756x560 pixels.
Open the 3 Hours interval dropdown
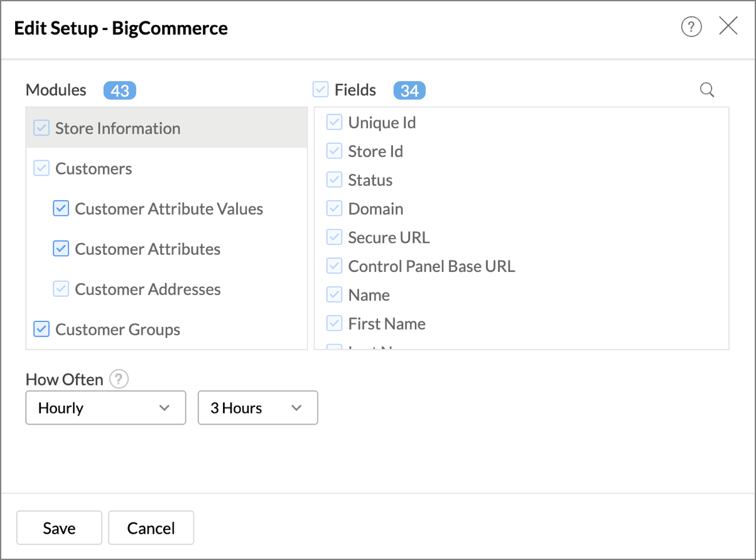[257, 408]
